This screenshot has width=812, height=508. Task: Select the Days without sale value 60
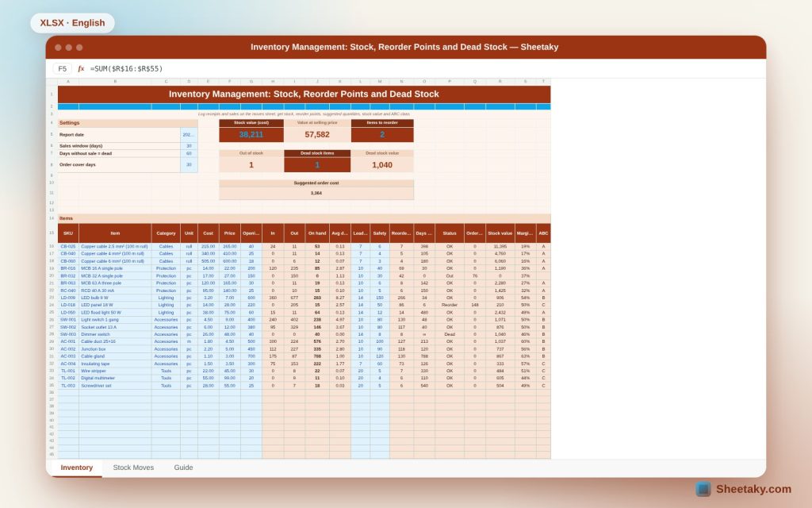pyautogui.click(x=189, y=153)
